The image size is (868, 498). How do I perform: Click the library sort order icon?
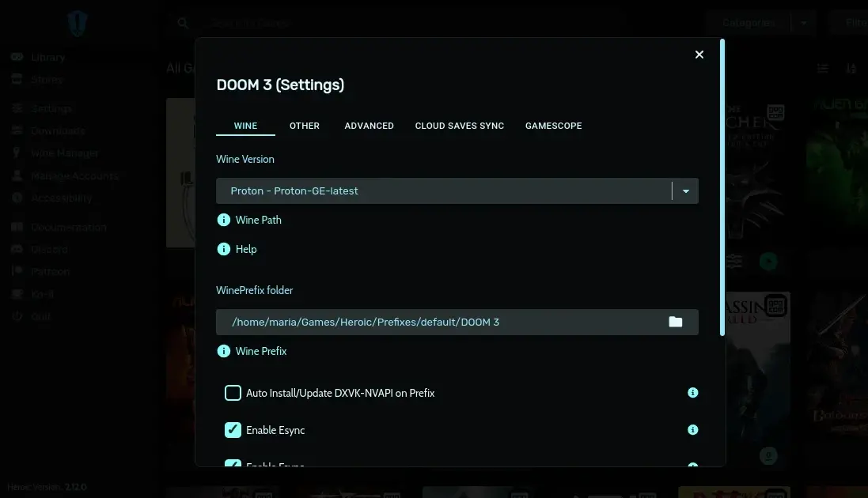(851, 68)
